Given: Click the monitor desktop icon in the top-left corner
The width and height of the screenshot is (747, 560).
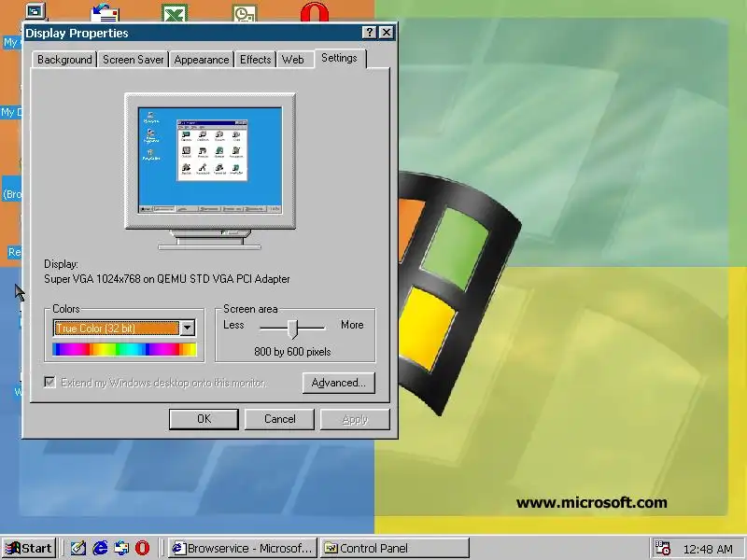Looking at the screenshot, I should click(x=35, y=11).
